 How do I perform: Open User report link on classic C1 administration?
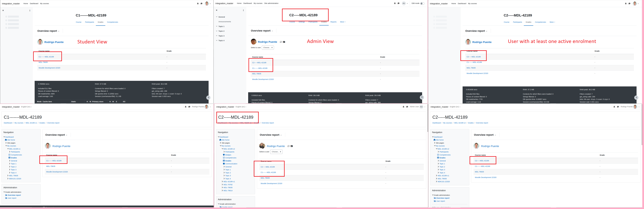12,198
